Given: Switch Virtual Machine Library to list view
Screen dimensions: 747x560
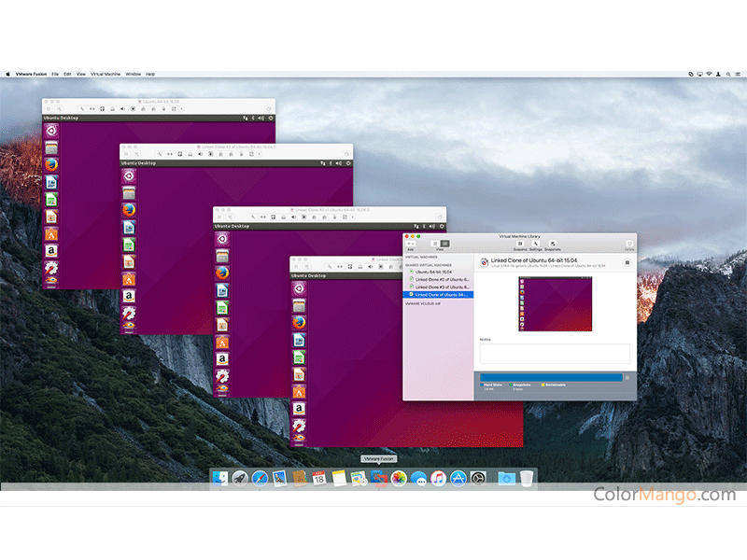Looking at the screenshot, I should (x=433, y=244).
